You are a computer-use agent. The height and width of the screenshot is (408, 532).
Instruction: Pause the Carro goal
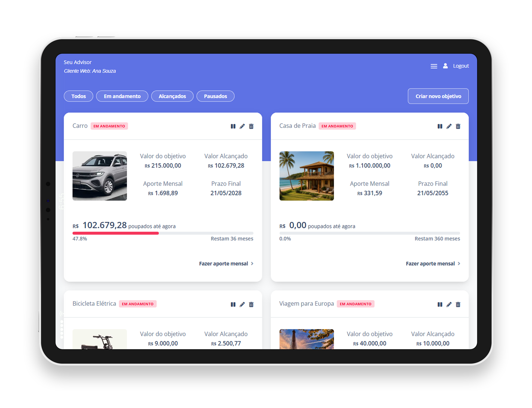[x=233, y=126]
